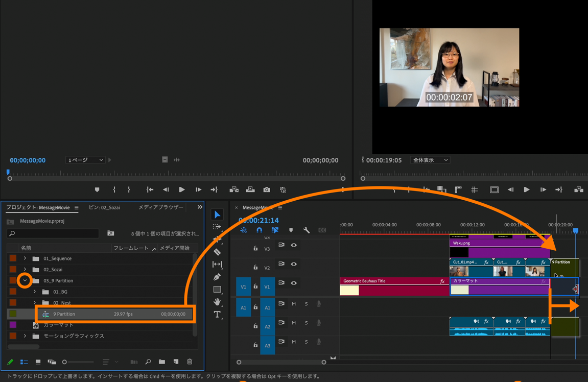The height and width of the screenshot is (382, 588).
Task: Expand the 01_Sequence bin
Action: (25, 258)
